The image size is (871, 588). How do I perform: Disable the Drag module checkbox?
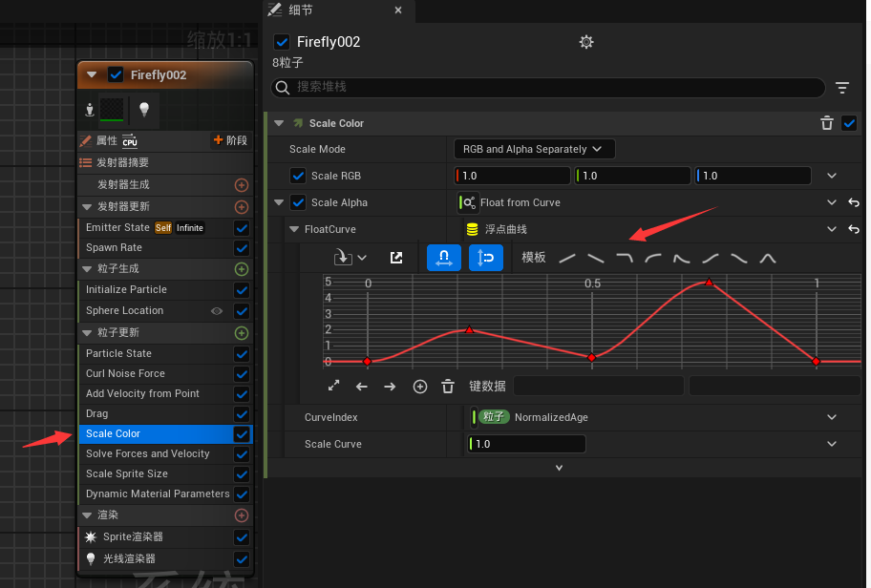click(242, 414)
